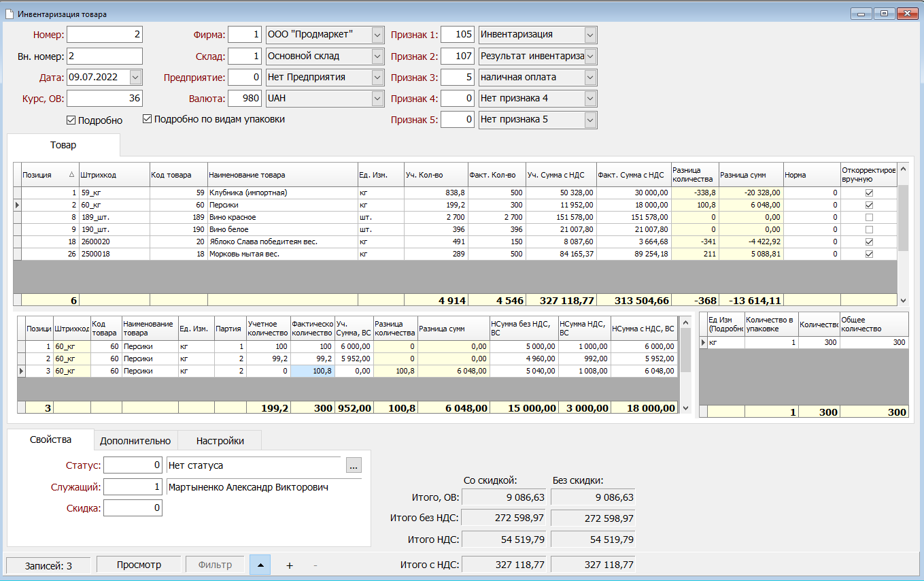The image size is (924, 581).
Task: Click the Наименование товара column header in main table
Action: [x=282, y=175]
